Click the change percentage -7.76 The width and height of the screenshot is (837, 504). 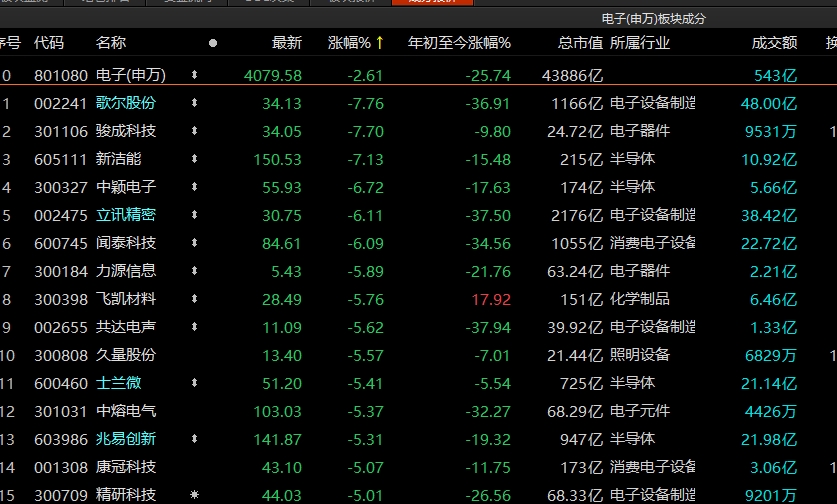coord(366,104)
